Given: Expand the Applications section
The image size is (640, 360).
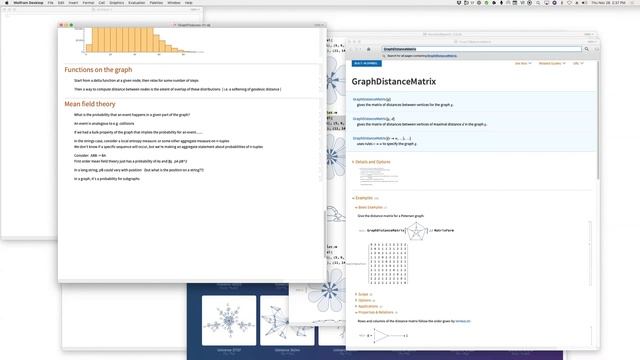Looking at the screenshot, I should coord(368,306).
